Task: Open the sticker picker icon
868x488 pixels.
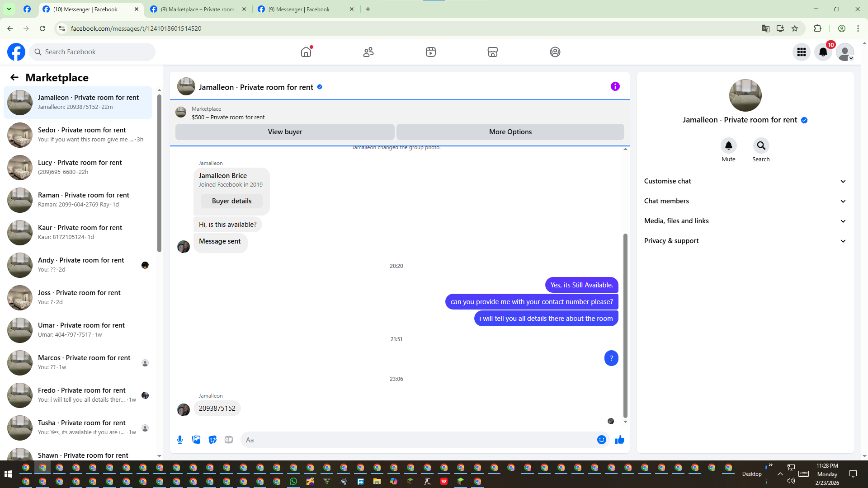Action: point(212,440)
